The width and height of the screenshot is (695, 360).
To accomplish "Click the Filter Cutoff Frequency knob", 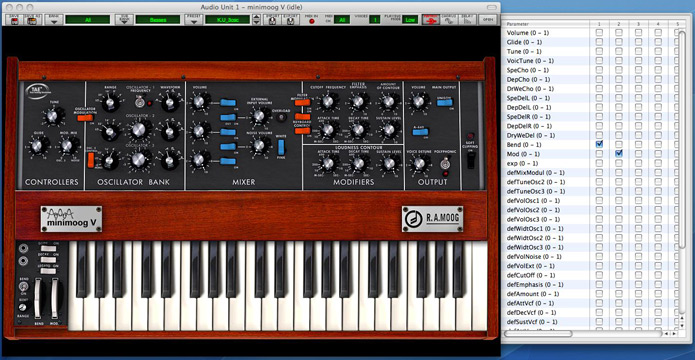I will 328,102.
